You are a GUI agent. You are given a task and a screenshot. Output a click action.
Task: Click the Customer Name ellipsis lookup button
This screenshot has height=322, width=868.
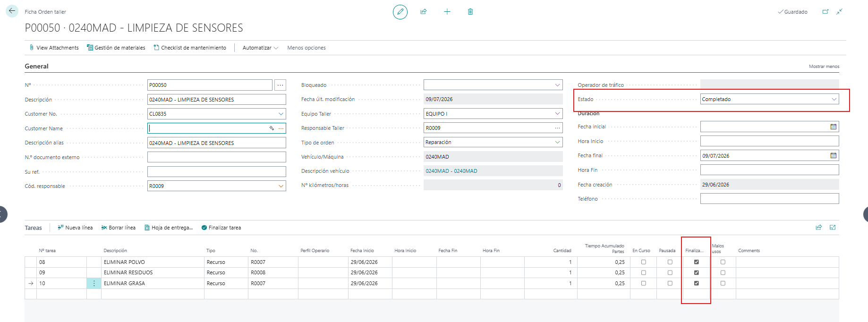(281, 128)
